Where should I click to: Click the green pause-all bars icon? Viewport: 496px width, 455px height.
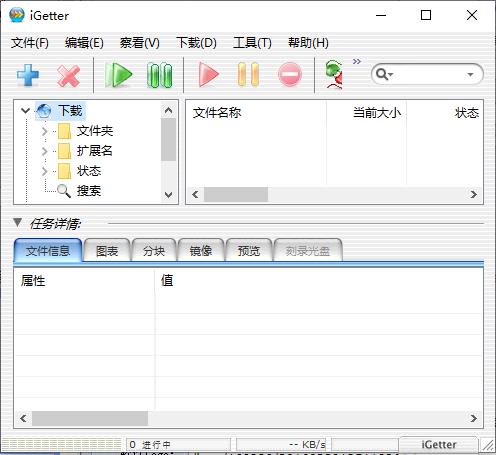pos(159,75)
